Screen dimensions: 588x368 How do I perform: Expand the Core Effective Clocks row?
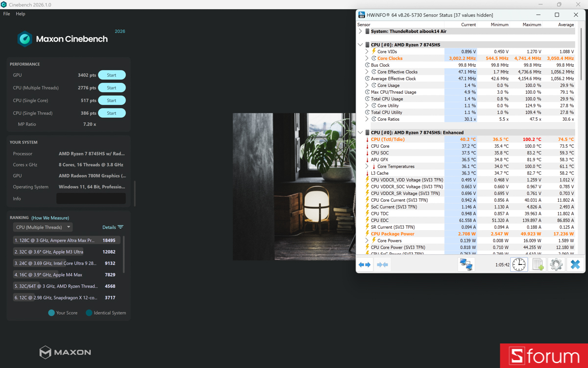coord(367,72)
